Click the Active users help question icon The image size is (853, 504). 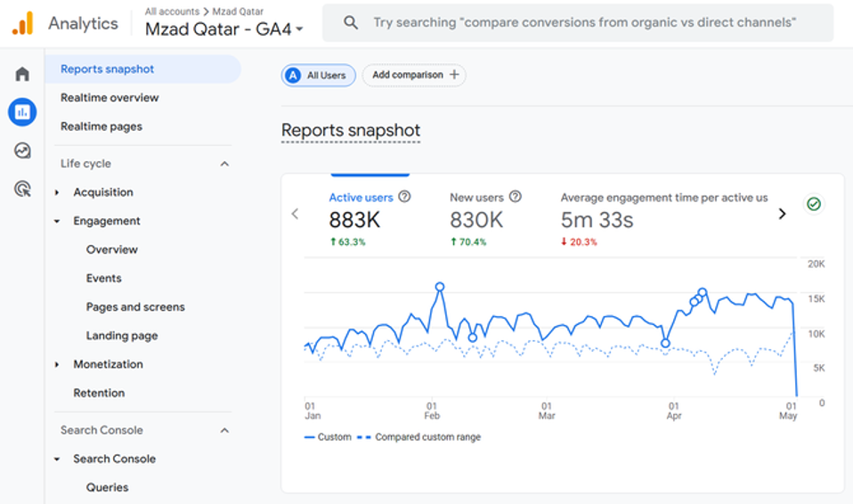coord(404,197)
